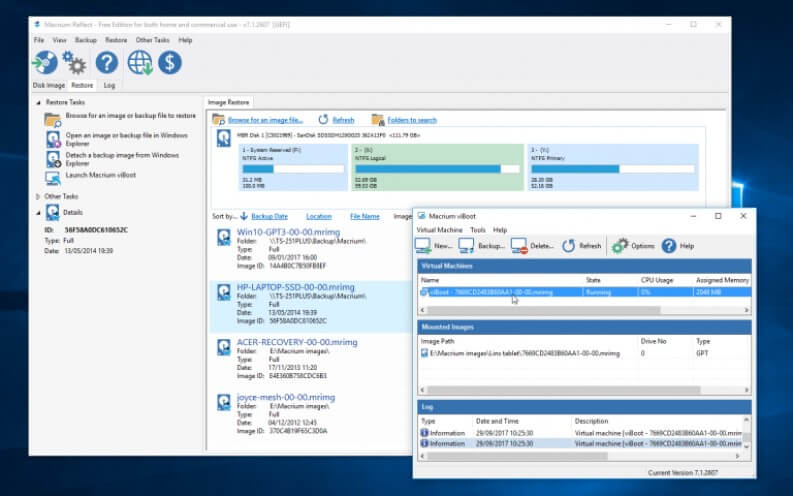Click the joyce-mesh image file icon

point(224,402)
